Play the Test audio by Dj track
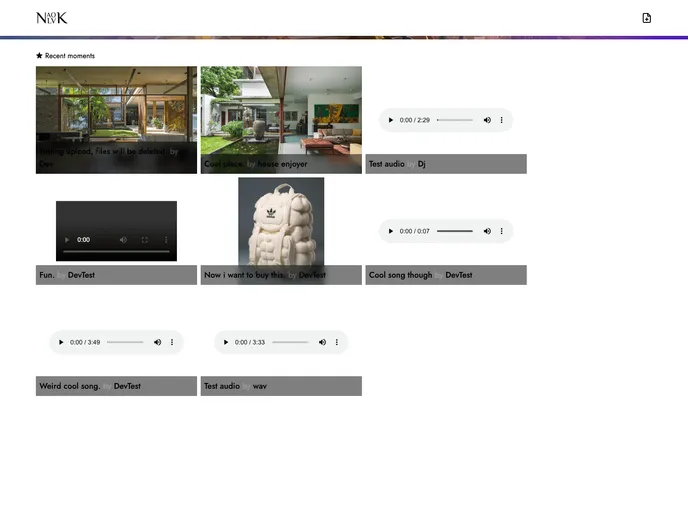The image size is (688, 512). click(391, 120)
